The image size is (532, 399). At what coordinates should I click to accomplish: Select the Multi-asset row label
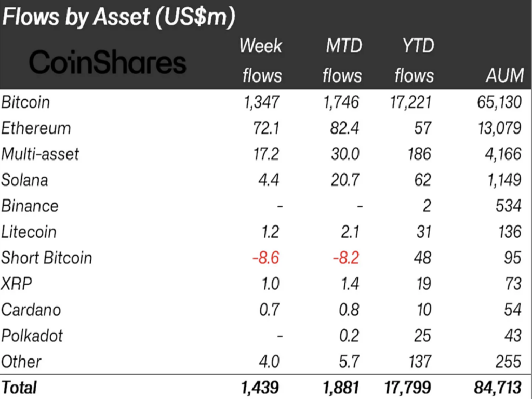40,154
